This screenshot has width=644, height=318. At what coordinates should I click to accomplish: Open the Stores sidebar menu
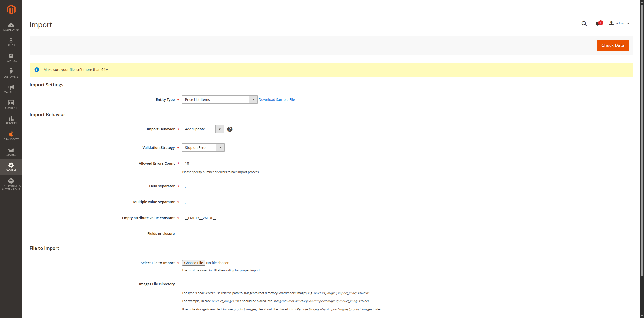pyautogui.click(x=11, y=151)
